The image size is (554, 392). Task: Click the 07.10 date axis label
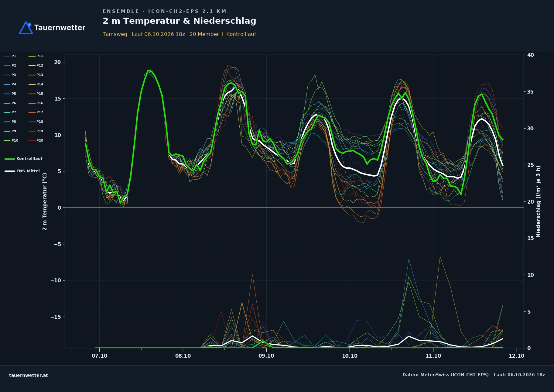point(99,356)
